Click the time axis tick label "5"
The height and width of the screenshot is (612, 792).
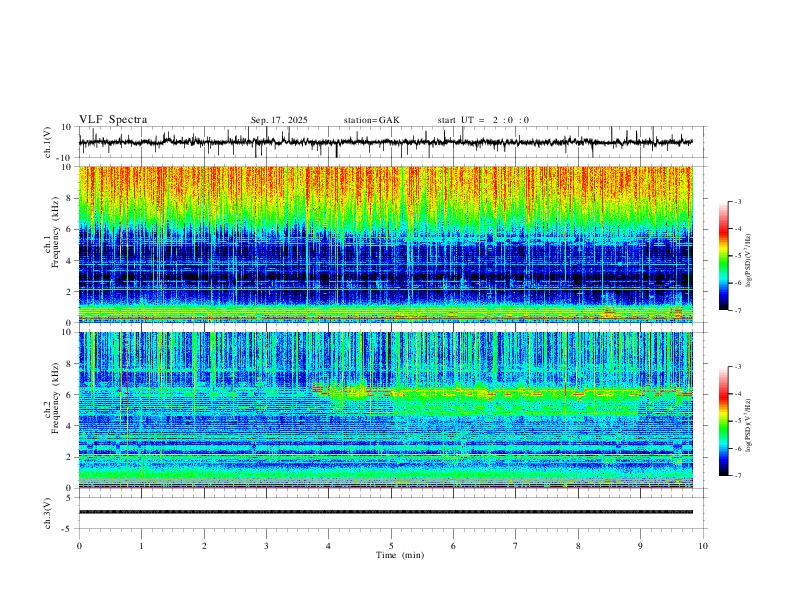point(391,546)
